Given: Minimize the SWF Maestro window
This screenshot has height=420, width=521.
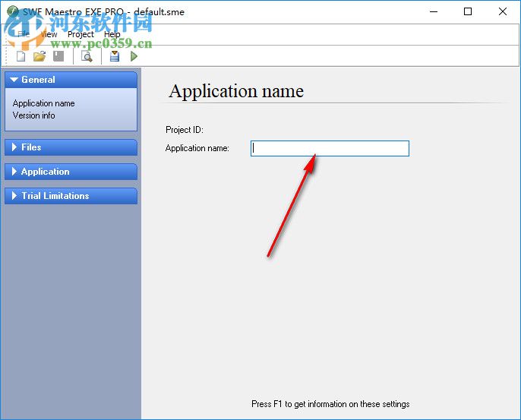Looking at the screenshot, I should click(x=434, y=11).
